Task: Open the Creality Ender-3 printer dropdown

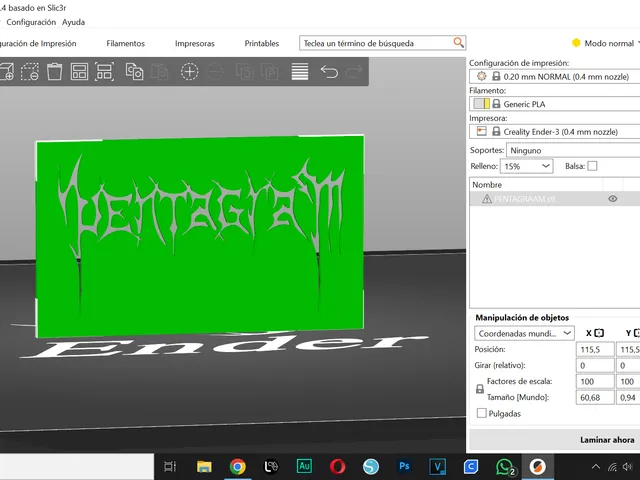Action: (x=554, y=131)
